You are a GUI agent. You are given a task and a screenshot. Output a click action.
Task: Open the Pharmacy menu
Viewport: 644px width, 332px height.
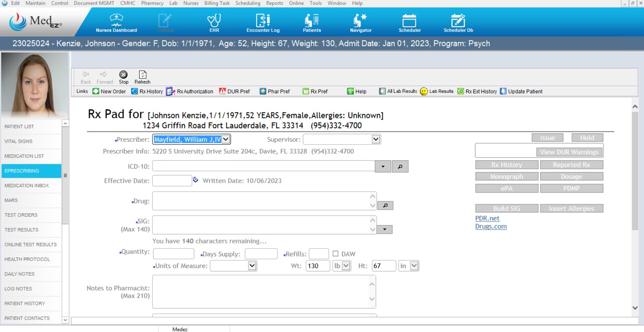152,3
